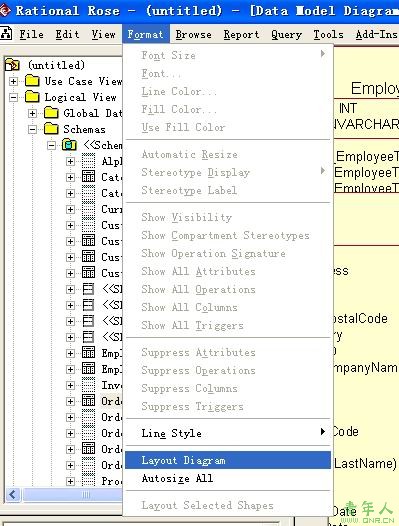This screenshot has height=526, width=399.
Task: Collapse the Schemas tree node
Action: (x=33, y=129)
